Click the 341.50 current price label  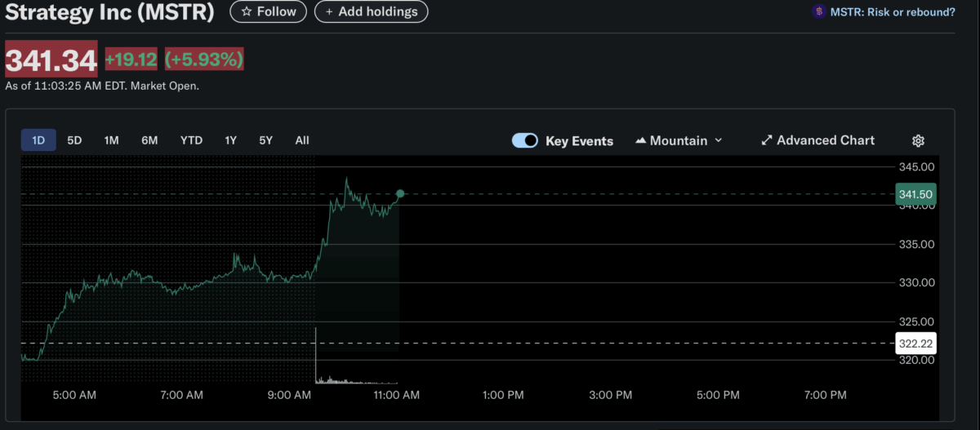click(915, 195)
